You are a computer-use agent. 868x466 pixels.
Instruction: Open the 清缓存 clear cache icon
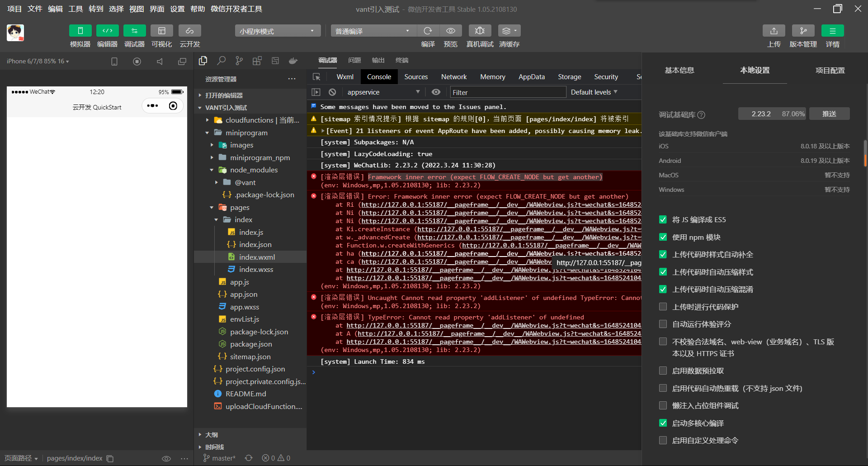(x=509, y=31)
